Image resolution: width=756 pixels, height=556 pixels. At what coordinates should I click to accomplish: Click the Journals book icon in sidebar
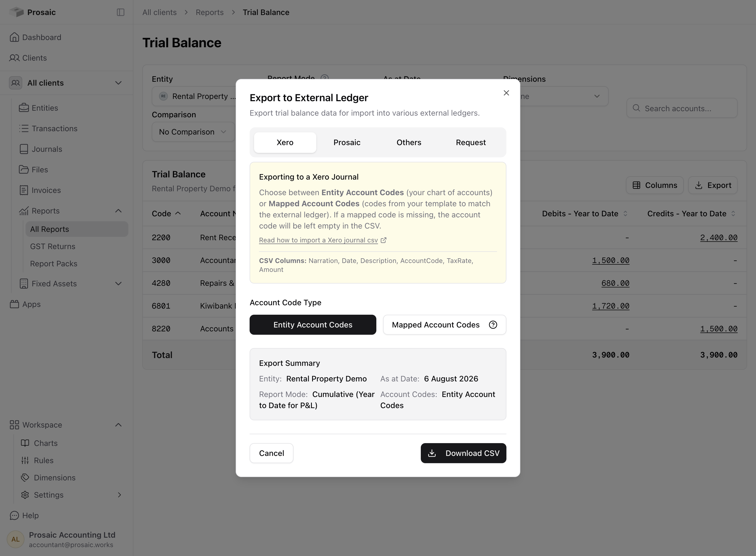24,149
